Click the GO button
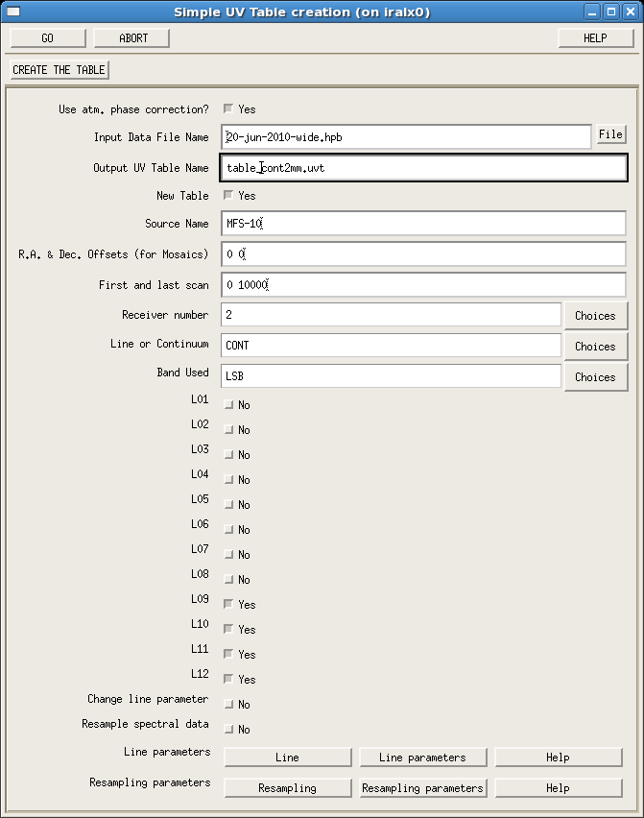This screenshot has width=644, height=818. tap(47, 38)
